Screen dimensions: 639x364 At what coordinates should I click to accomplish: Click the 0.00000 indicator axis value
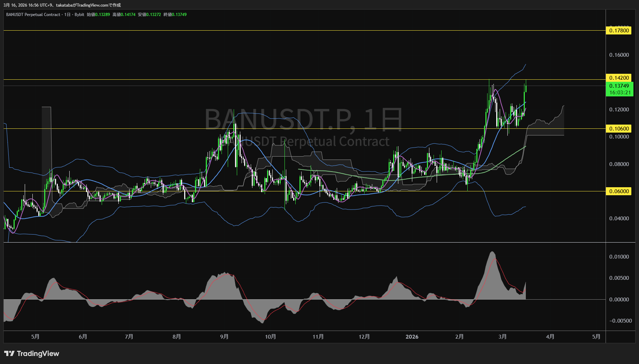coord(619,300)
